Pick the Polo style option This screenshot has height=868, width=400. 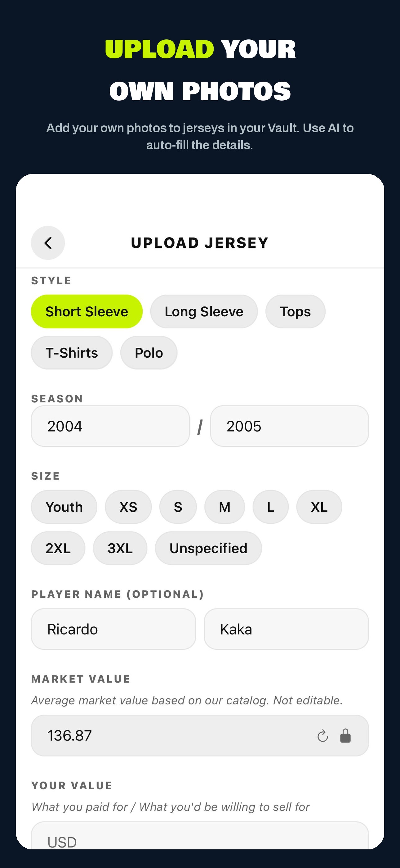149,352
